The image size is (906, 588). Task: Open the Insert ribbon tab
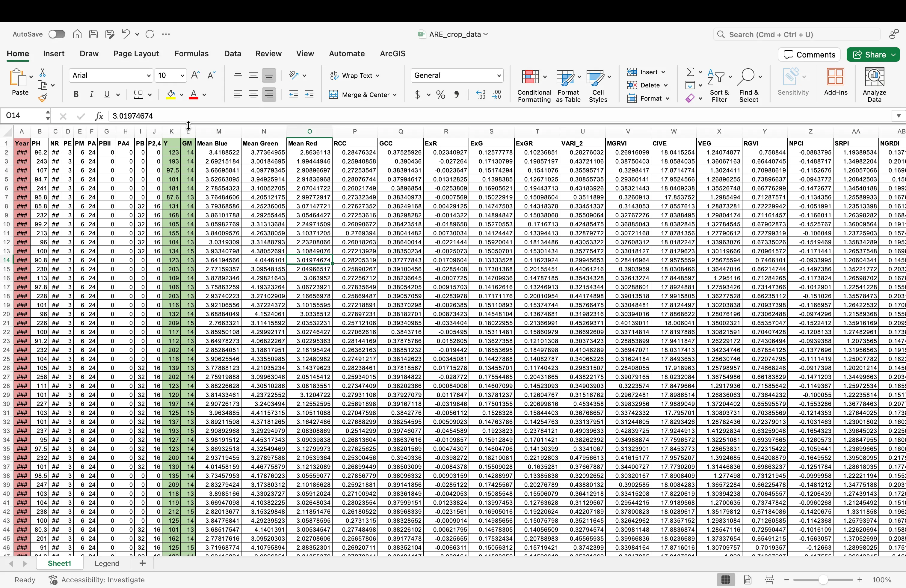coord(54,54)
